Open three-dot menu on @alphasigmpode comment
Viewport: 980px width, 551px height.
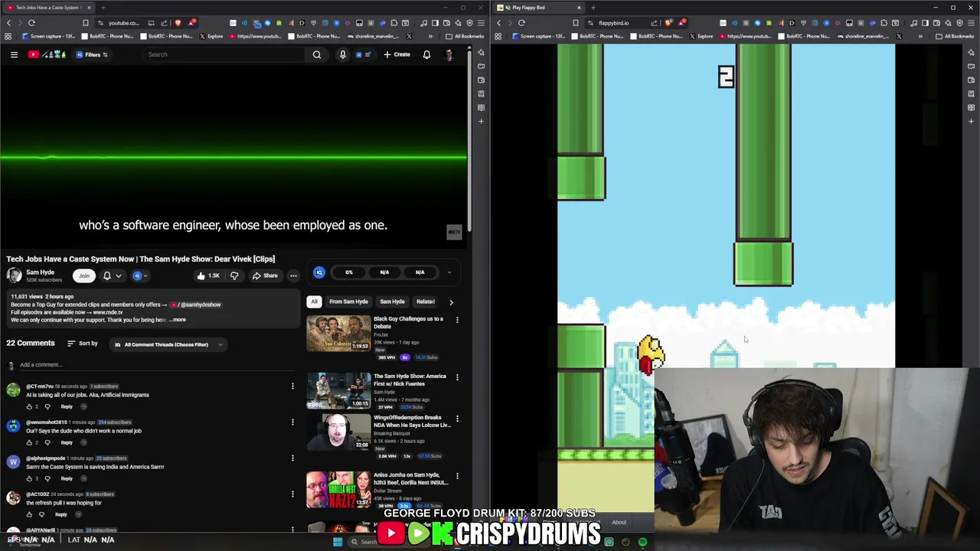coord(292,458)
